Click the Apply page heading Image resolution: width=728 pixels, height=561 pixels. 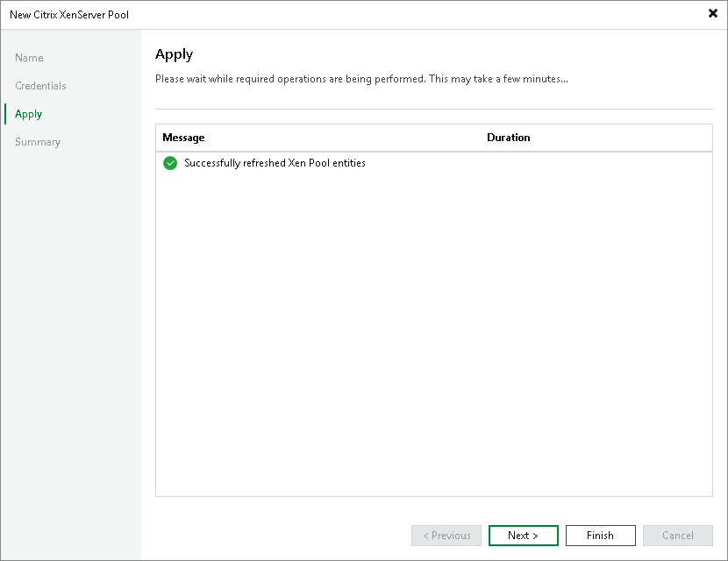[175, 54]
